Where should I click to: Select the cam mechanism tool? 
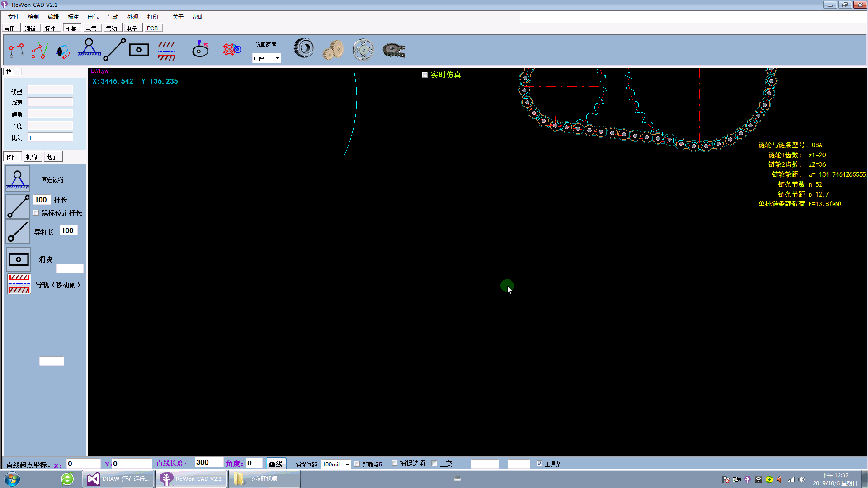pos(200,49)
